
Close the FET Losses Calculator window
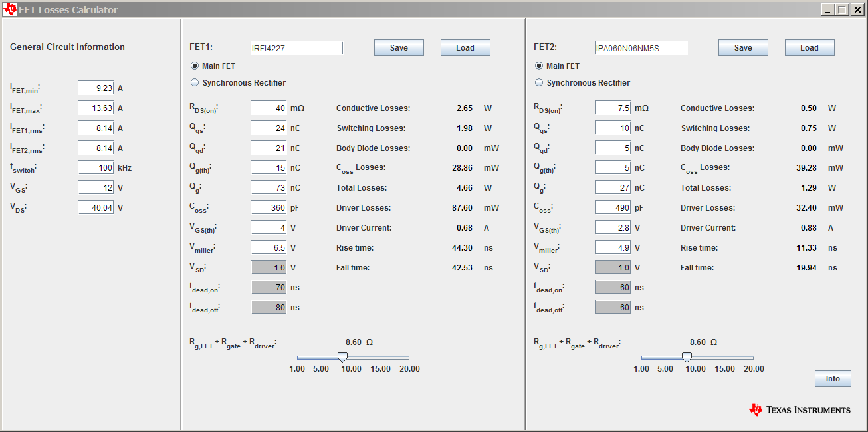(857, 9)
